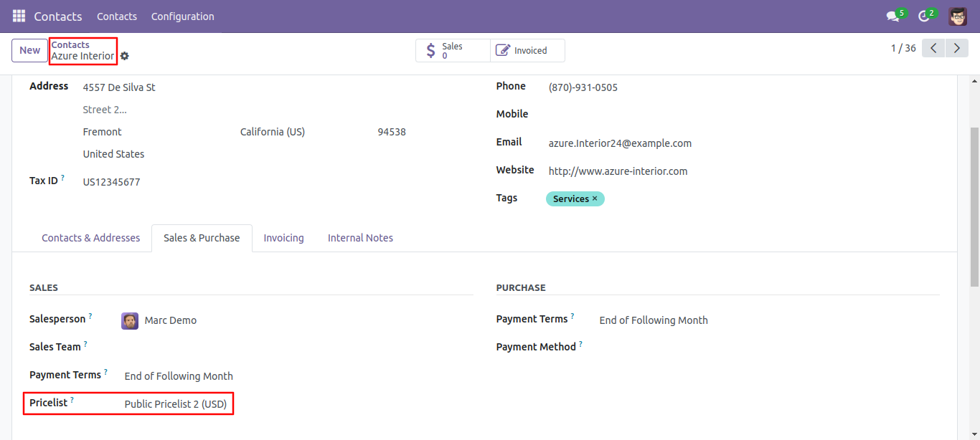
Task: Open the activities clock icon
Action: point(923,16)
